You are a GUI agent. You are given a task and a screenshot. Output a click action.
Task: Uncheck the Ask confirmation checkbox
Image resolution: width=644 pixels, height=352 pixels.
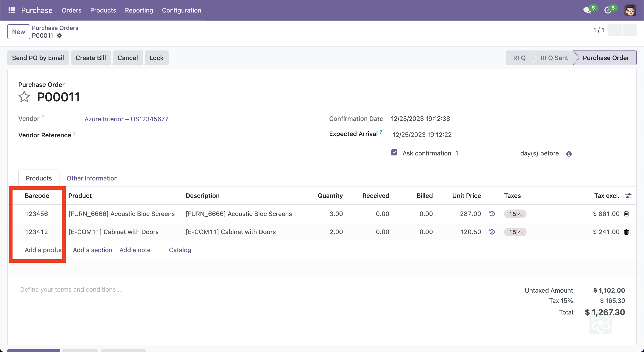pyautogui.click(x=394, y=153)
